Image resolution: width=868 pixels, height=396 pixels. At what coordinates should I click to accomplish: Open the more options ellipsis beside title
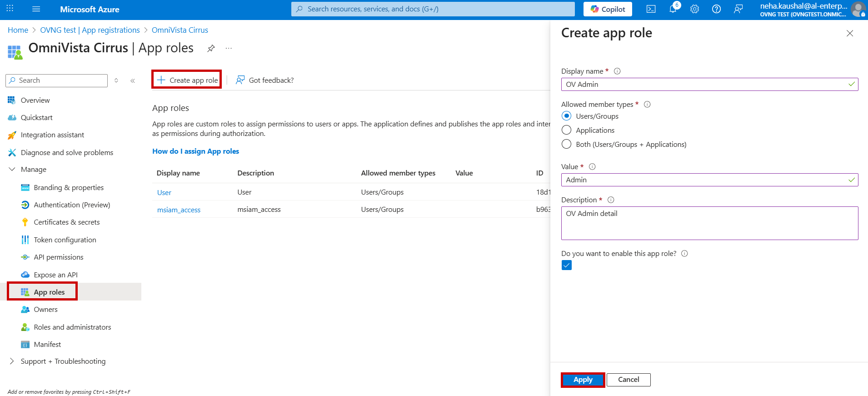click(229, 48)
